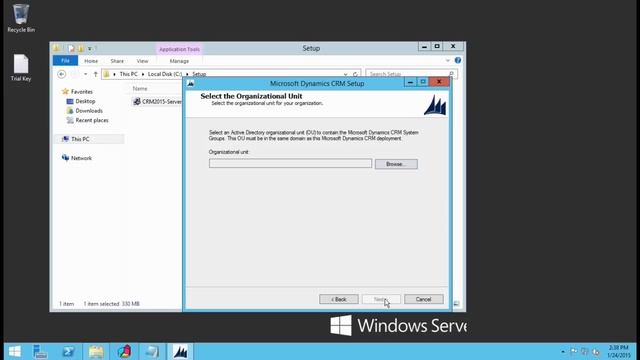The height and width of the screenshot is (360, 640).
Task: Open the quick access toolbar dropdown
Action: click(89, 49)
